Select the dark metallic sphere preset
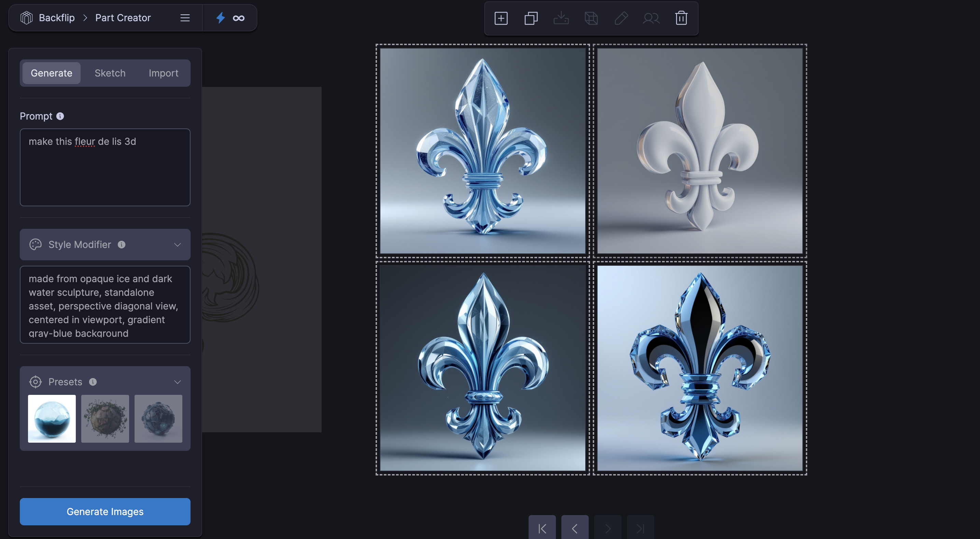 (x=158, y=419)
